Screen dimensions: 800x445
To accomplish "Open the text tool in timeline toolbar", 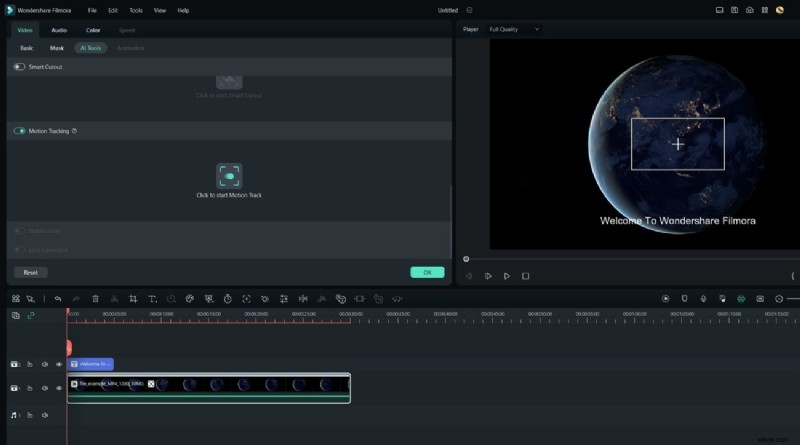I will pos(152,299).
